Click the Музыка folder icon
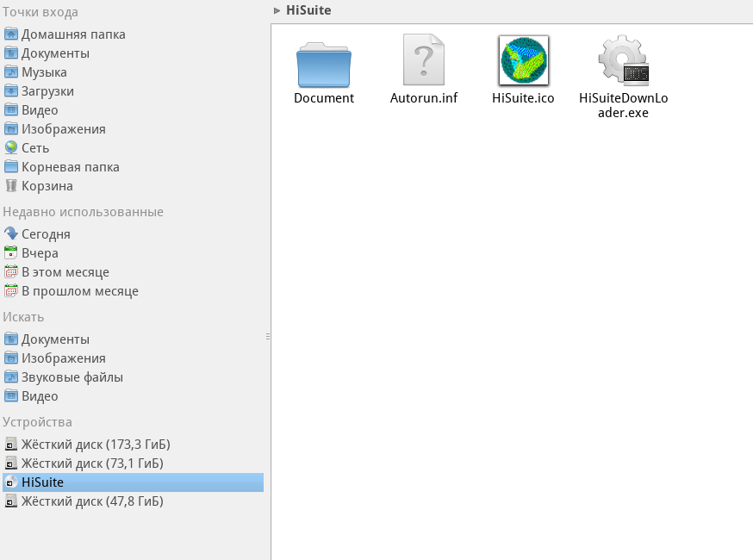753x560 pixels. [x=11, y=72]
